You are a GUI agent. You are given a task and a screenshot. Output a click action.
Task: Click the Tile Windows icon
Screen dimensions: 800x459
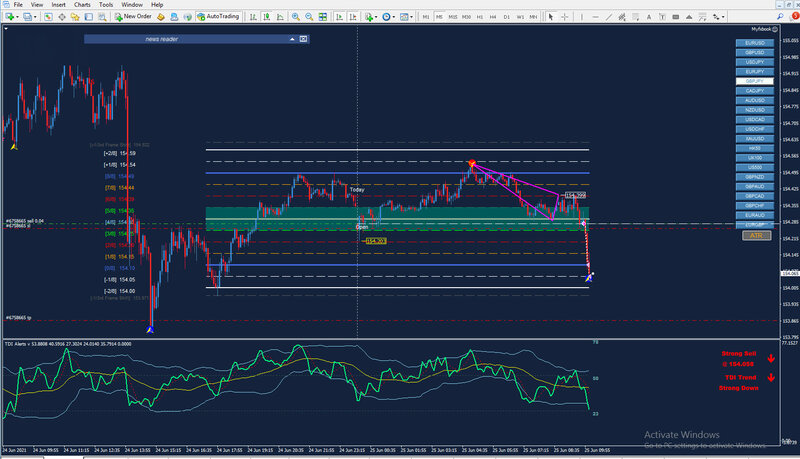[324, 17]
